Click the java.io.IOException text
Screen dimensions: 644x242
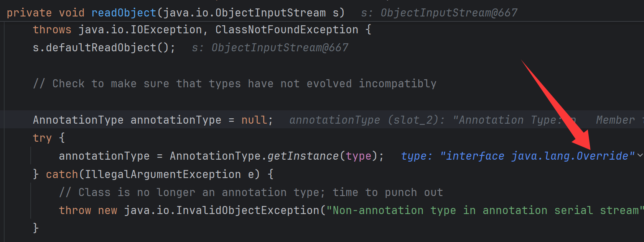[140, 30]
